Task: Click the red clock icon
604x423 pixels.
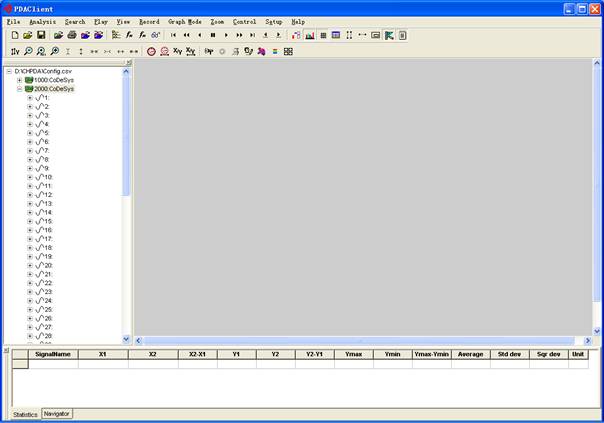Action: 151,51
